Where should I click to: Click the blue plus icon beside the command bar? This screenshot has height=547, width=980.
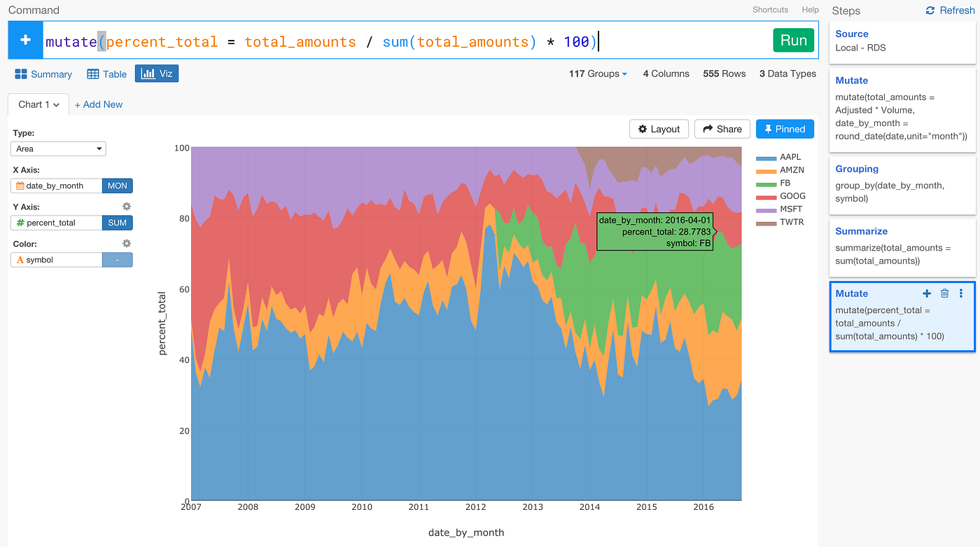tap(25, 40)
